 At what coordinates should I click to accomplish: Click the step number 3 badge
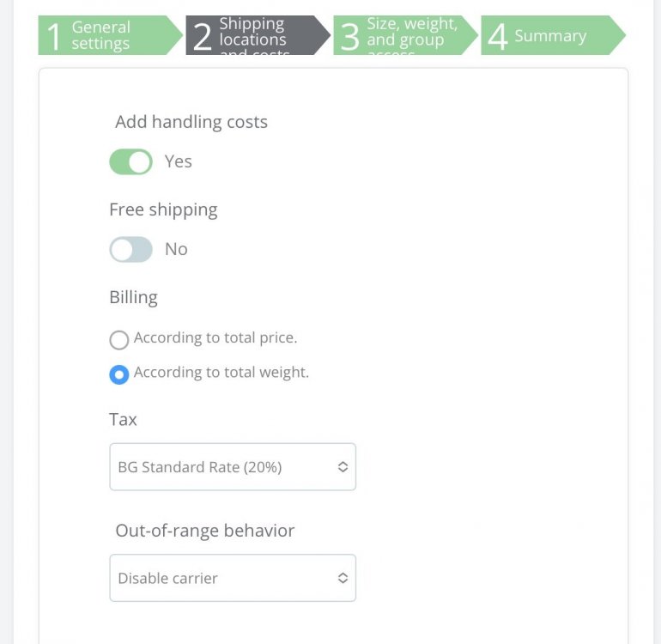coord(349,37)
